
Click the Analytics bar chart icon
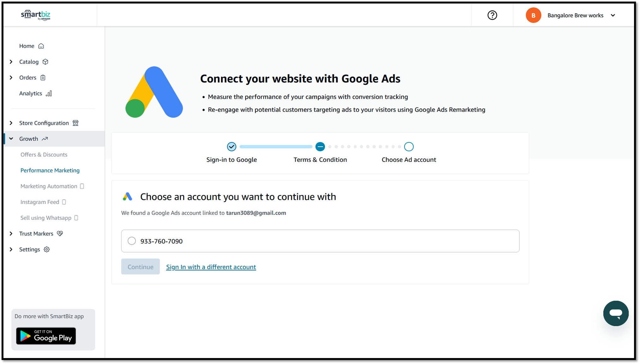pos(49,93)
